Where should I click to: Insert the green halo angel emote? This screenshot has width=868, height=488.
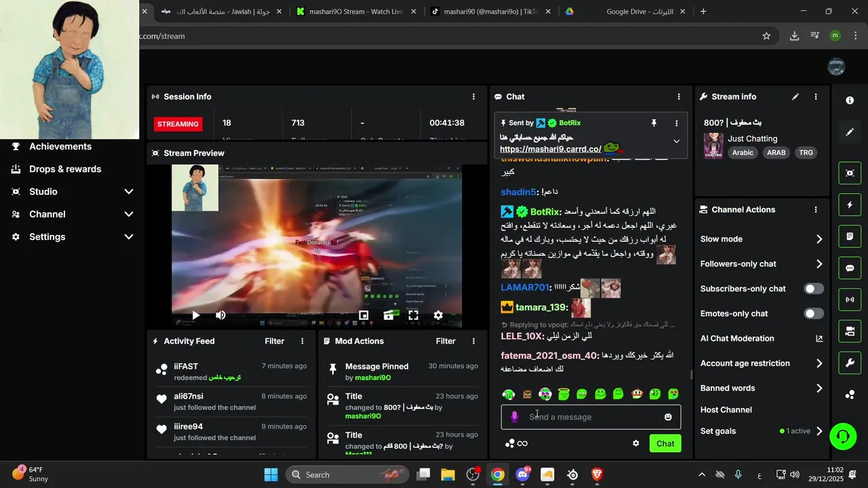(x=564, y=394)
